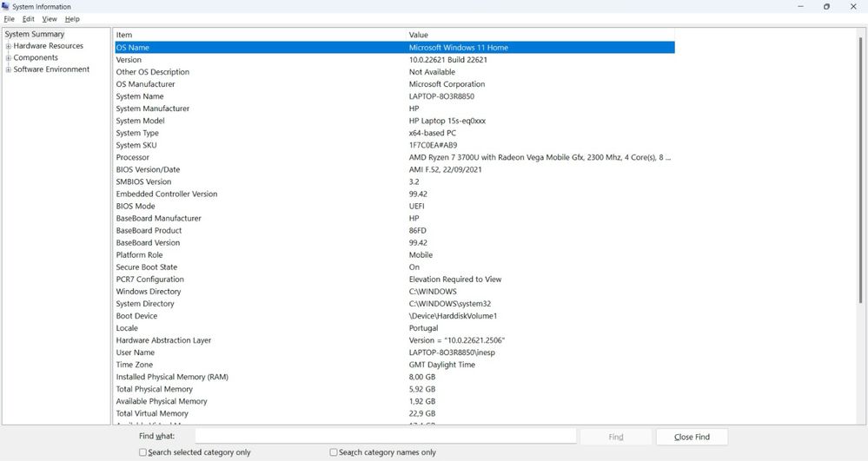
Task: Select the System SKU row
Action: point(394,145)
